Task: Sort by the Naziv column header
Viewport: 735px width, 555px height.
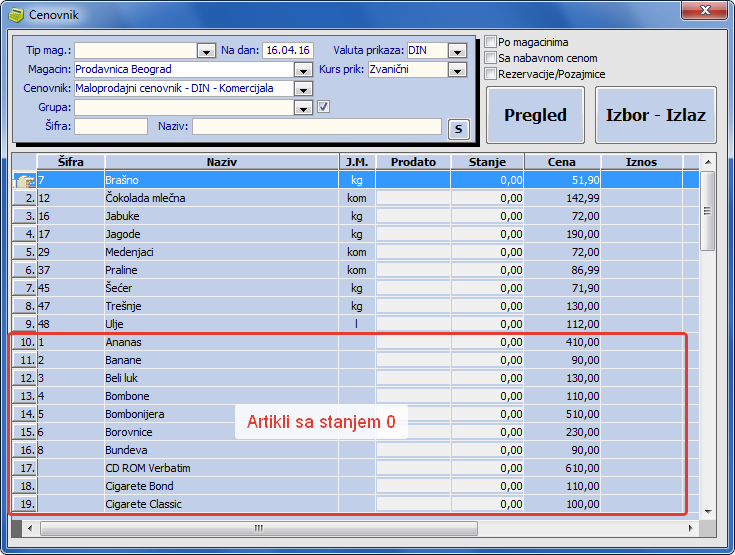Action: (x=221, y=162)
